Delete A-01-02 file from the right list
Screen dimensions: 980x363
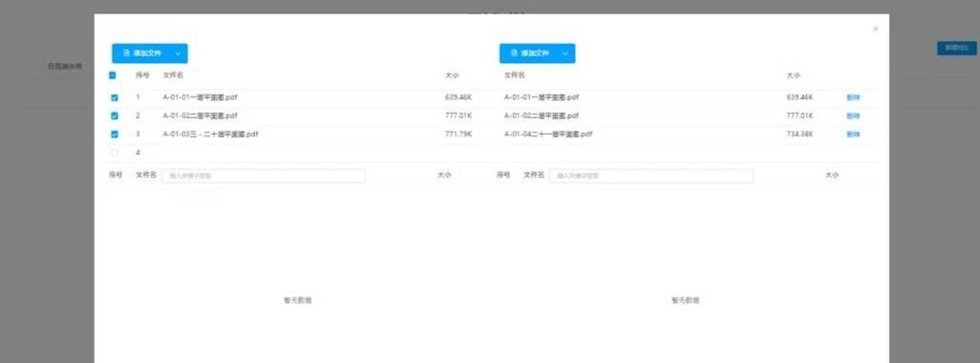coord(853,116)
